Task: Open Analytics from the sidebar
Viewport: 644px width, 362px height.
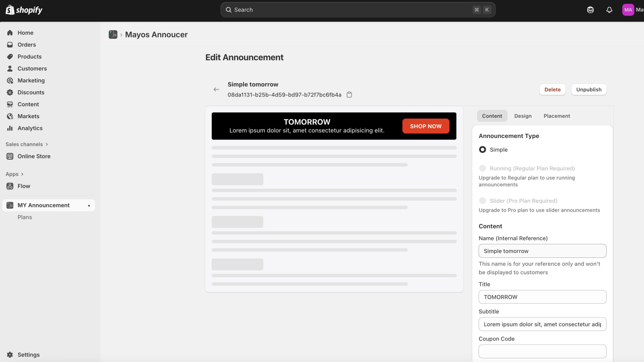Action: [30, 128]
